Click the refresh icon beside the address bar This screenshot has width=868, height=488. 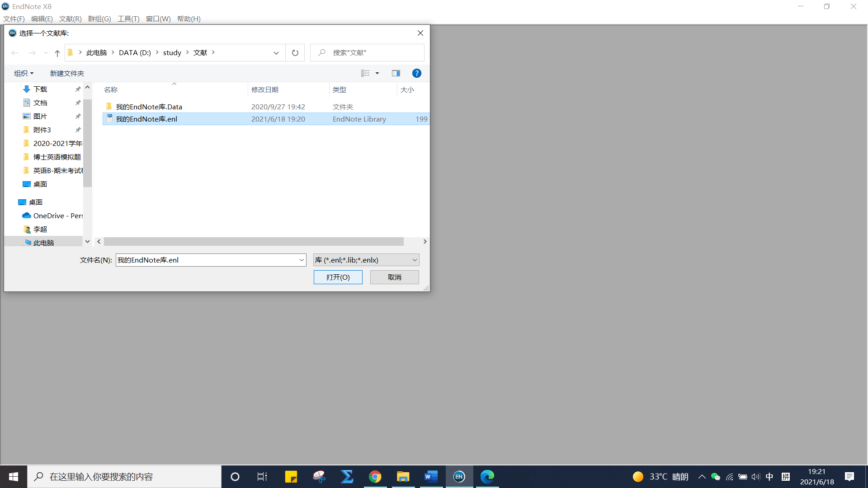pyautogui.click(x=295, y=52)
